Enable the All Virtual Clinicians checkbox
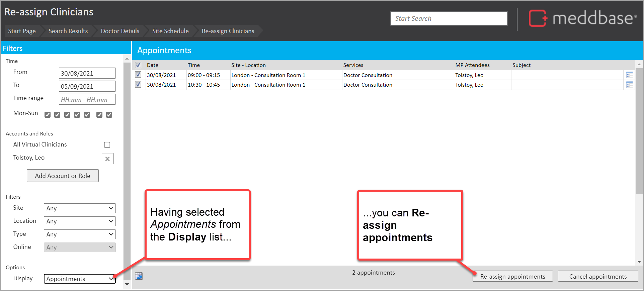The width and height of the screenshot is (644, 291). pos(107,145)
